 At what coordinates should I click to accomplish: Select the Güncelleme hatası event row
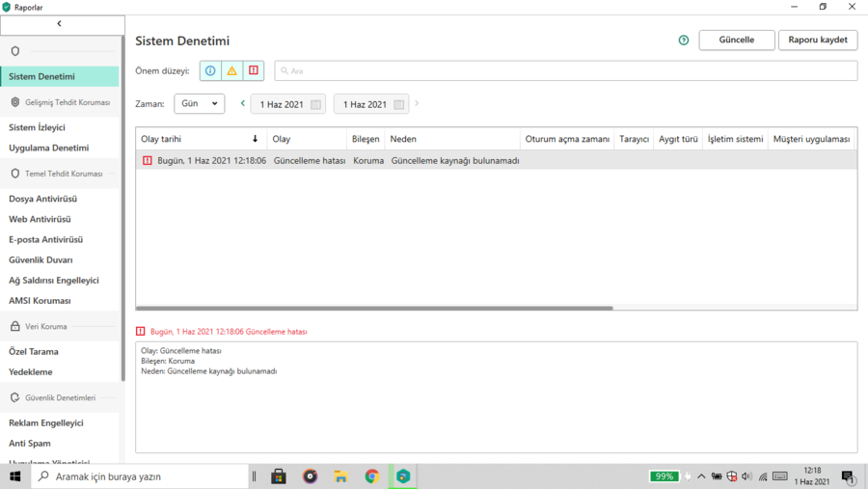pyautogui.click(x=496, y=161)
